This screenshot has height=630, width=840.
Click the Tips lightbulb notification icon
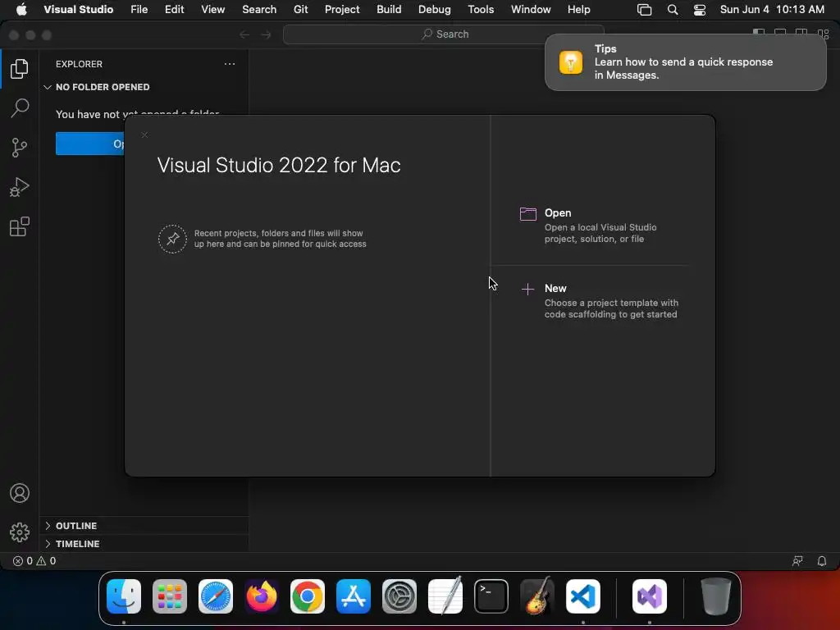pyautogui.click(x=571, y=62)
